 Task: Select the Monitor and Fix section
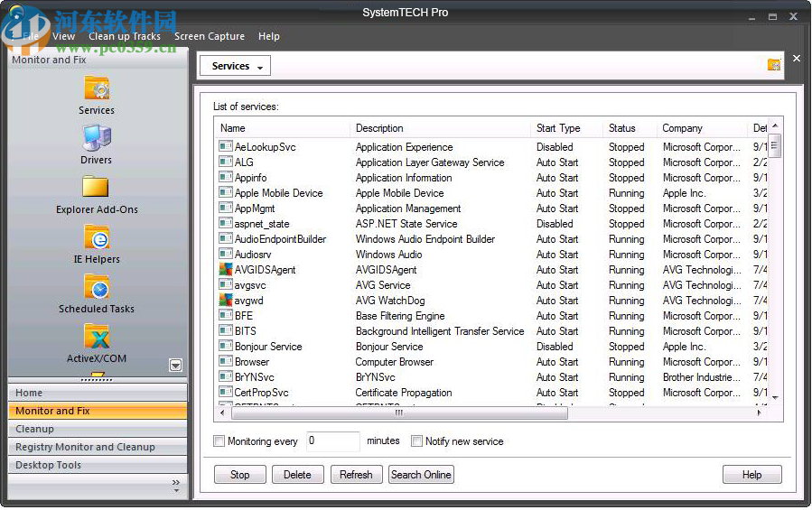pyautogui.click(x=98, y=411)
